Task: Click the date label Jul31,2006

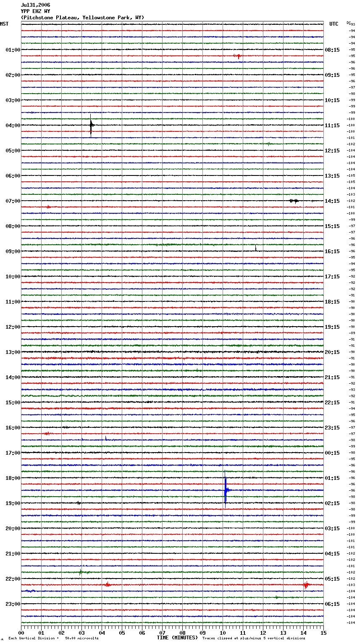Action: 35,5
